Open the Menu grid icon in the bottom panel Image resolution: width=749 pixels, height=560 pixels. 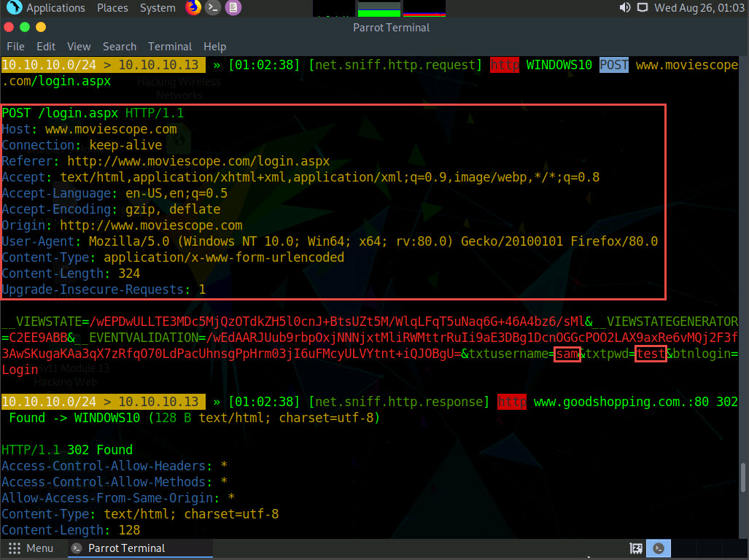coord(15,548)
